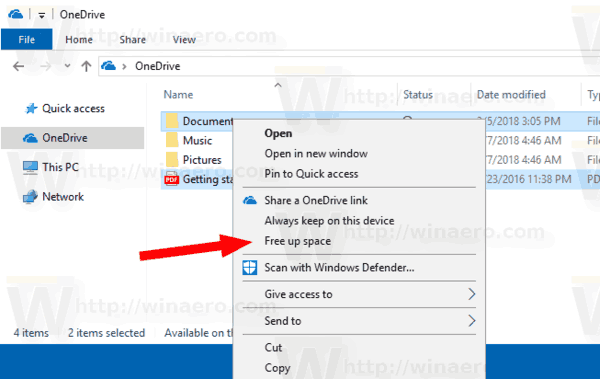
Task: Click the This PC monitor icon
Action: tap(30, 168)
